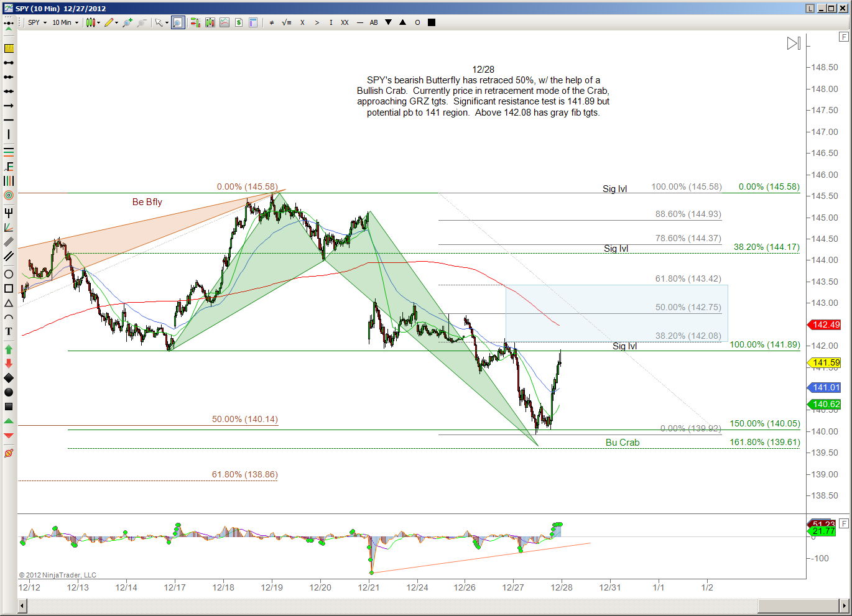This screenshot has width=852, height=616.
Task: Click the zoom in magnifier icon
Action: pyautogui.click(x=127, y=22)
